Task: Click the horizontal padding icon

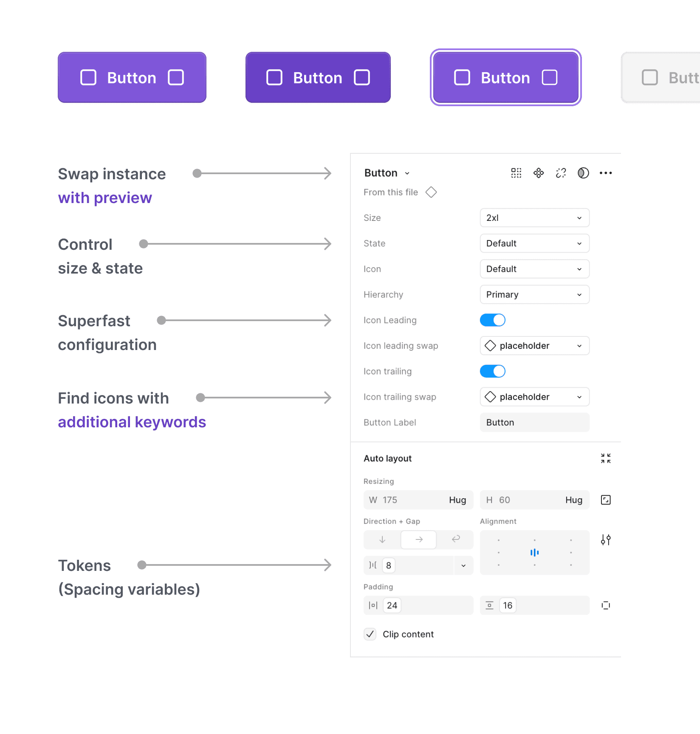Action: [x=373, y=605]
